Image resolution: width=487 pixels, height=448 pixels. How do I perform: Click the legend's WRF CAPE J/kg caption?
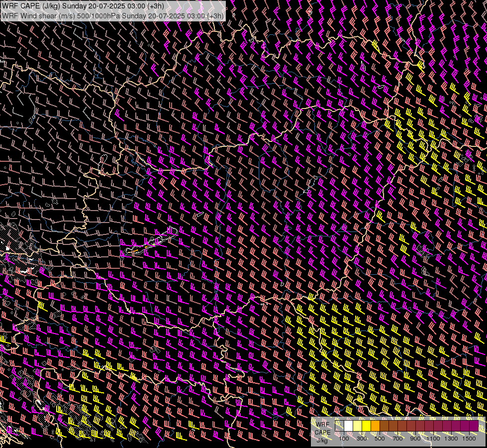click(323, 433)
